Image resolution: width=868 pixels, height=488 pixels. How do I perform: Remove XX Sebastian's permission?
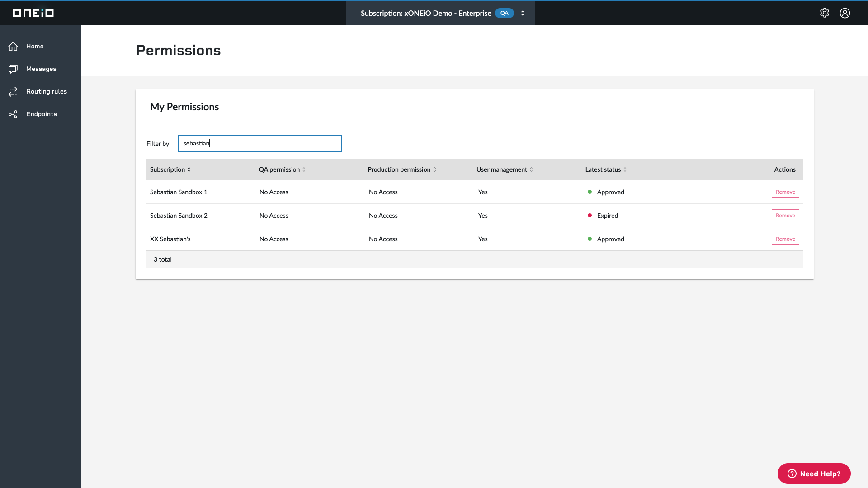coord(785,239)
